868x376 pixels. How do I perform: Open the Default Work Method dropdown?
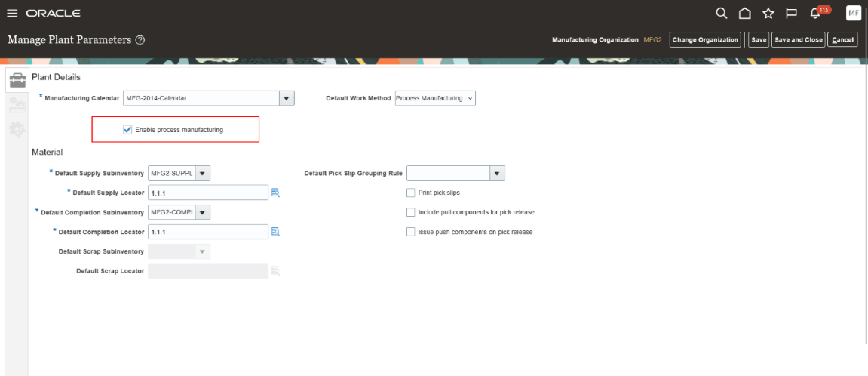tap(435, 98)
